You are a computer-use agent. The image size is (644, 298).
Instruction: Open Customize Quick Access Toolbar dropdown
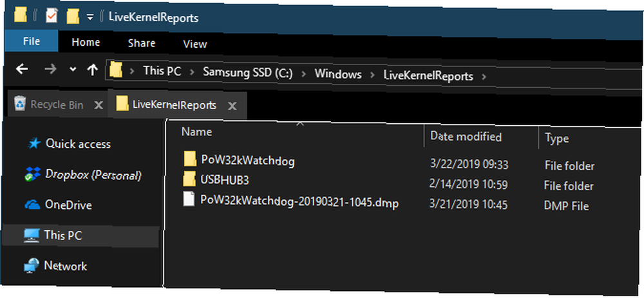pyautogui.click(x=90, y=17)
